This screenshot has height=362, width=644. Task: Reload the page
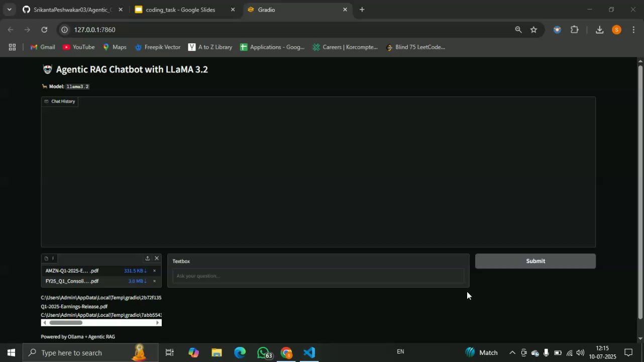click(x=44, y=30)
